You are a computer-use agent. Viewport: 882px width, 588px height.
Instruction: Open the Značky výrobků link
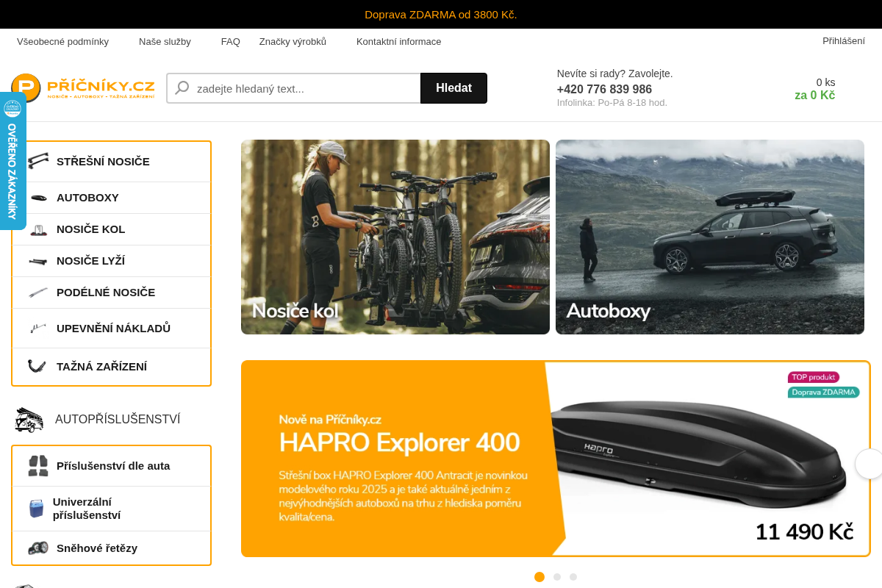coord(293,42)
